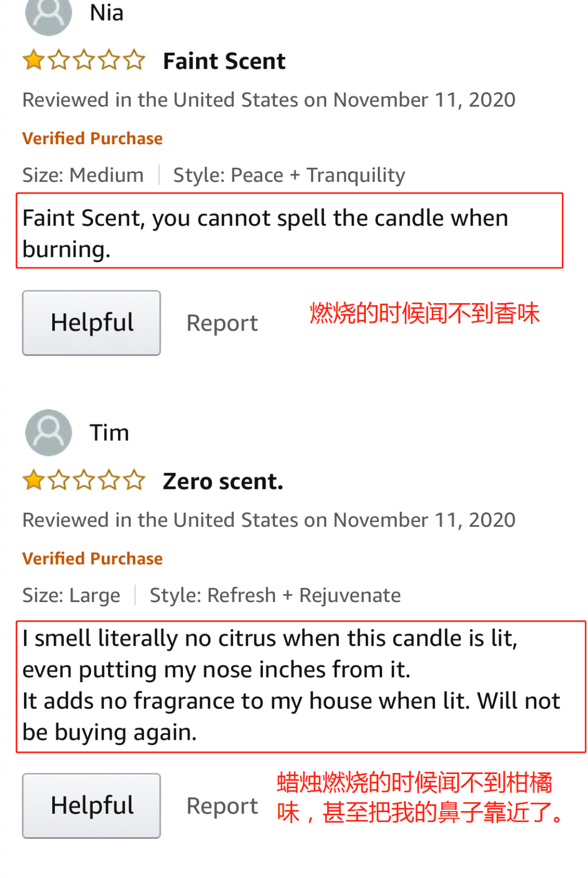Open Verified Purchase info on Tim's review

coord(92,558)
